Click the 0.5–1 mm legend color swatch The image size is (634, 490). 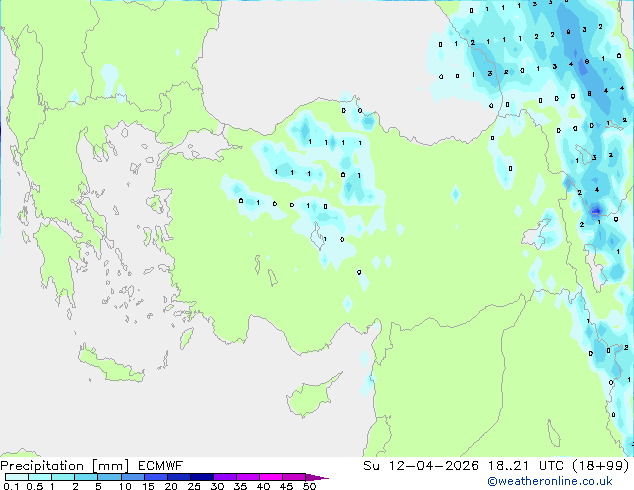[40, 477]
